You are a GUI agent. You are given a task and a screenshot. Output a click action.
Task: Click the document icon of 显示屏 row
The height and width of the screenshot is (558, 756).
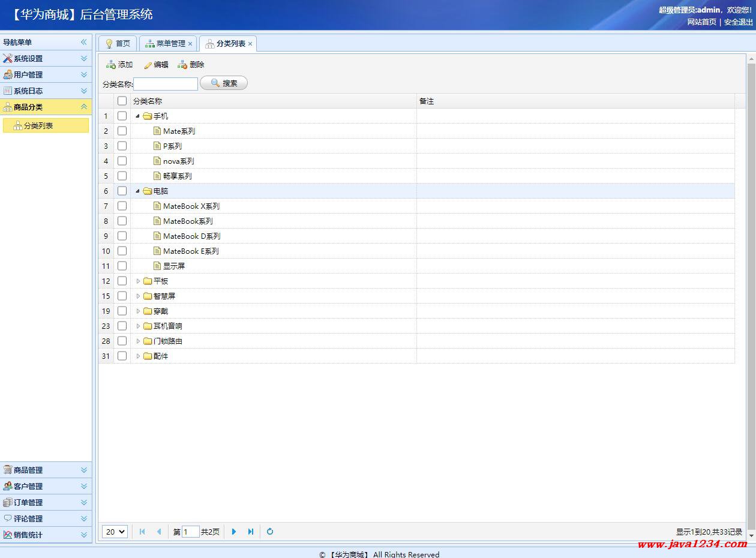(157, 266)
